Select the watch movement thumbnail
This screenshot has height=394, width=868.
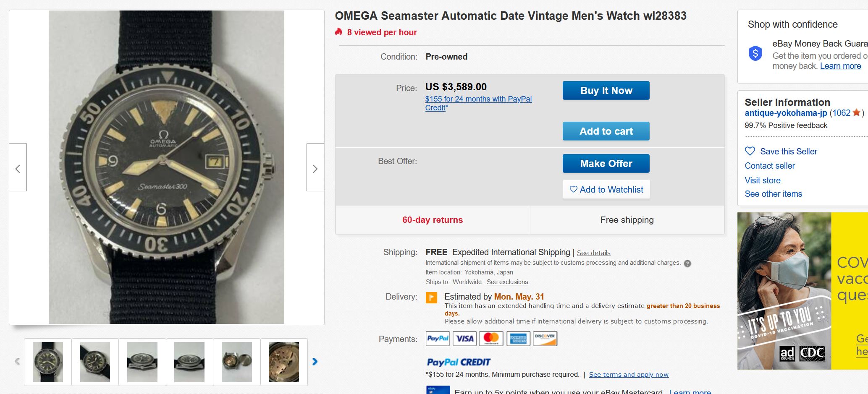[284, 362]
